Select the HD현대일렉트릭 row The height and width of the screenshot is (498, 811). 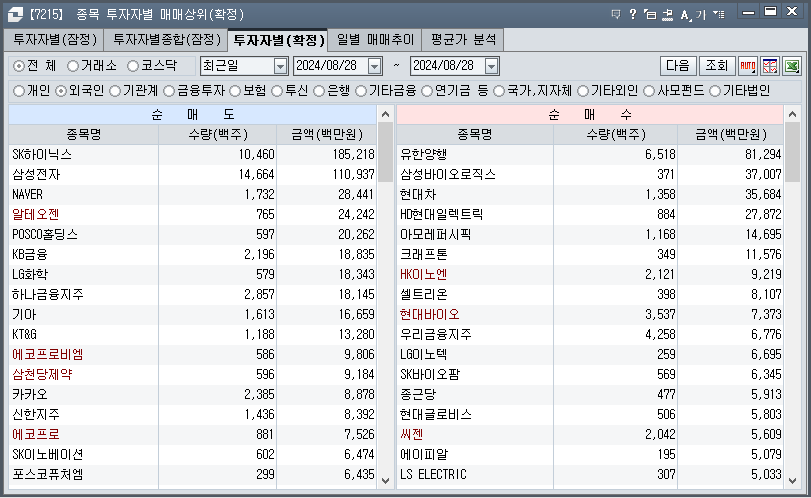590,215
